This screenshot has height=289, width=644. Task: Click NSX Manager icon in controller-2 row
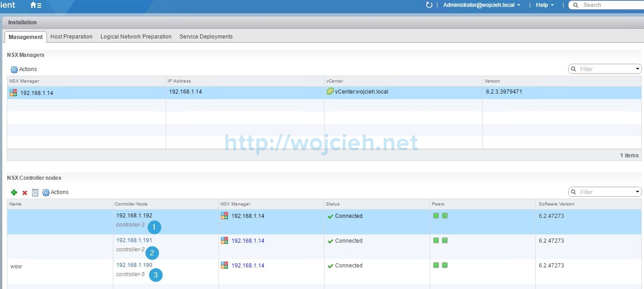click(224, 240)
